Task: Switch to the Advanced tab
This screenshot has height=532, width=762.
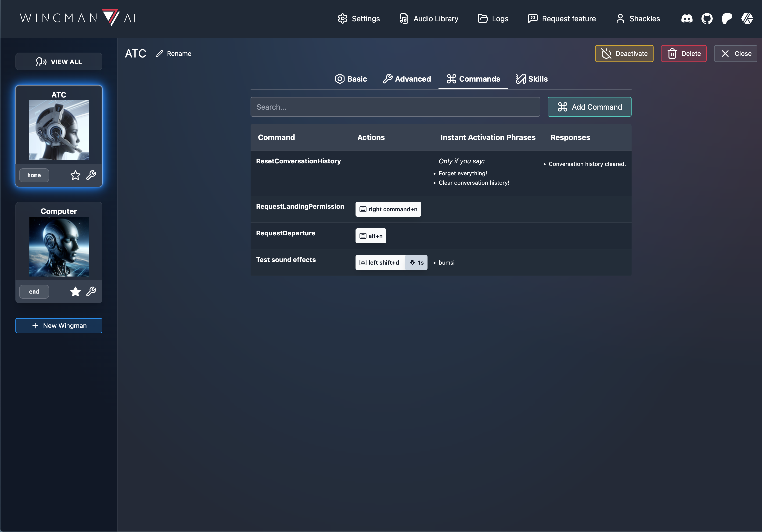Action: click(x=407, y=79)
